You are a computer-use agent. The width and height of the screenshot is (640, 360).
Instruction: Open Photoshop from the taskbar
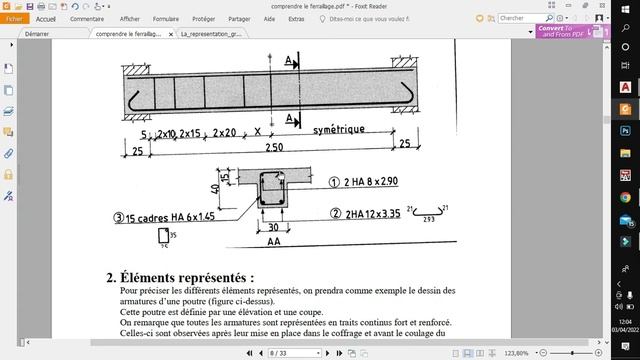click(x=625, y=131)
